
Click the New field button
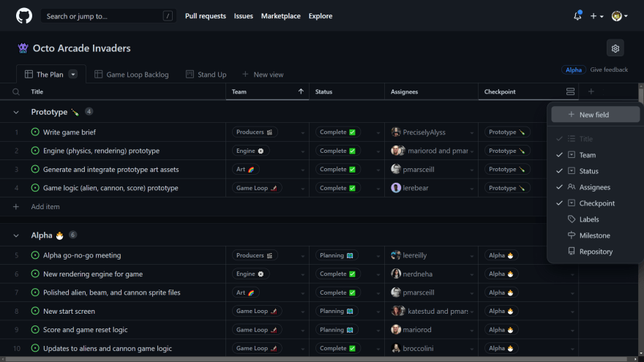[595, 115]
